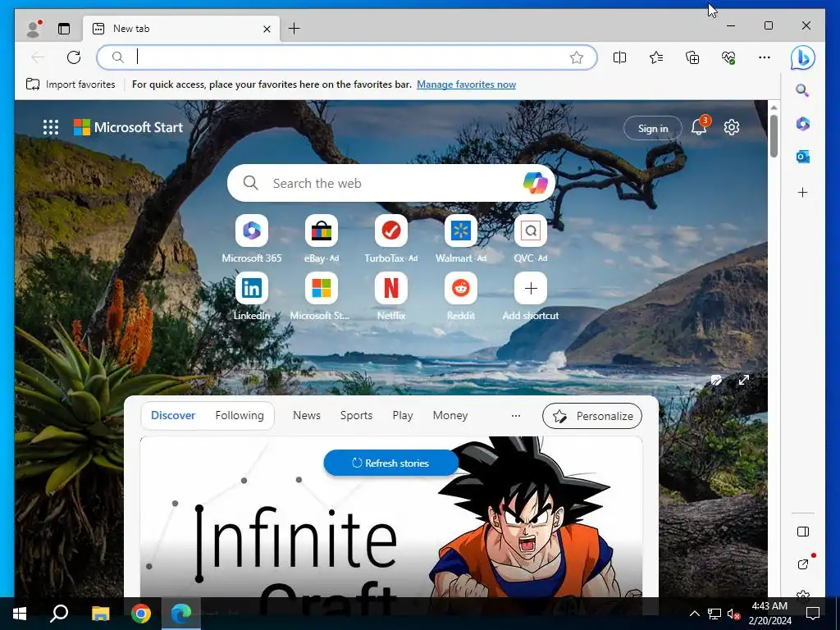Click the Sign in button
This screenshot has width=840, height=630.
pyautogui.click(x=652, y=129)
